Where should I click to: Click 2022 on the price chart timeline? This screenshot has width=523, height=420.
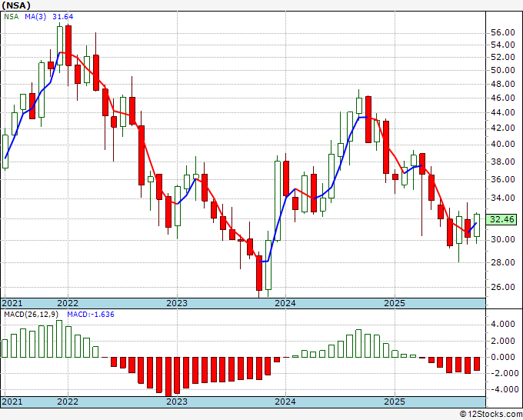click(68, 303)
